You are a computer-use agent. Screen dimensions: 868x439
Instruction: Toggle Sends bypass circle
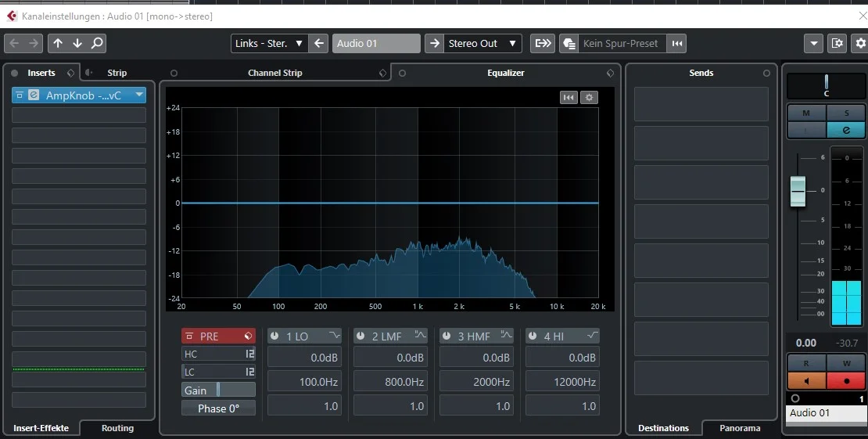click(x=766, y=73)
